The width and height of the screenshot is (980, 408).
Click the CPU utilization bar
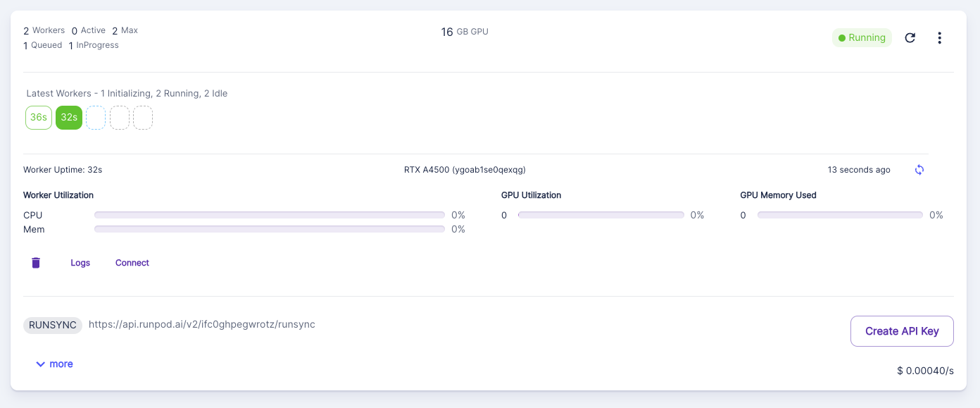pyautogui.click(x=270, y=215)
